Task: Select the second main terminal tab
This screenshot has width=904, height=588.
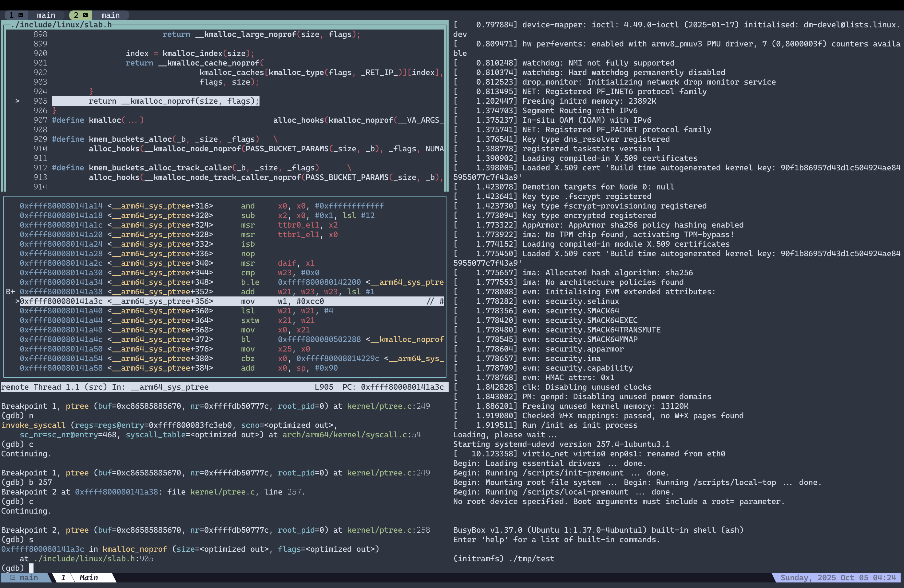Action: click(x=110, y=15)
